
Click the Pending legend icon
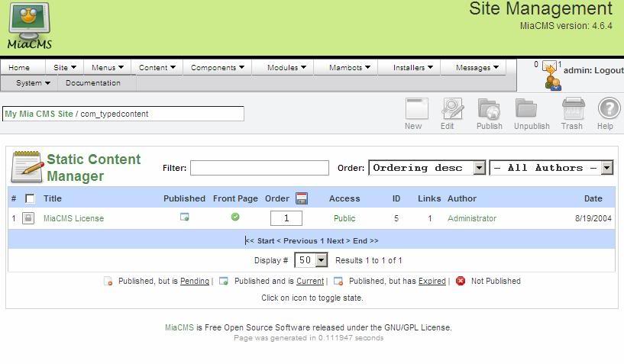[108, 282]
